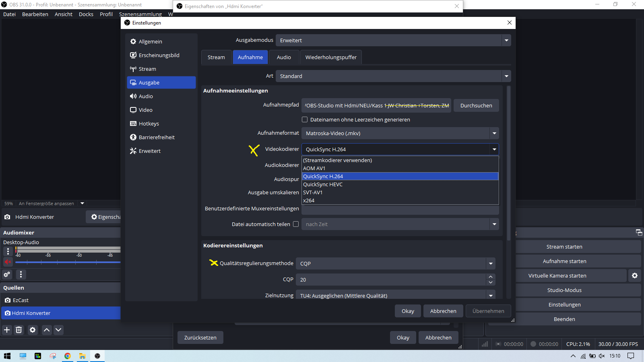Screen dimensions: 644x362
Task: Choose '(Streamkodierer verwenden)' from the encoder list
Action: click(400, 160)
